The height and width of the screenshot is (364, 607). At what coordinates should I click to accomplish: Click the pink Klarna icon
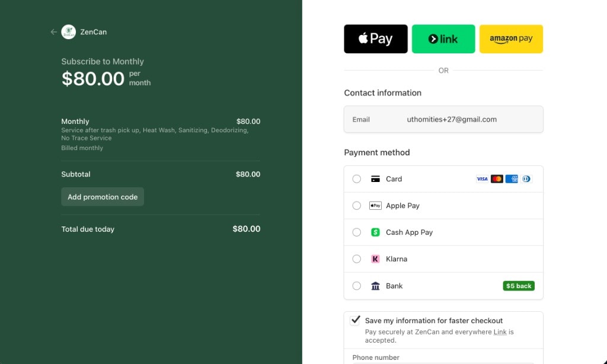pos(375,259)
